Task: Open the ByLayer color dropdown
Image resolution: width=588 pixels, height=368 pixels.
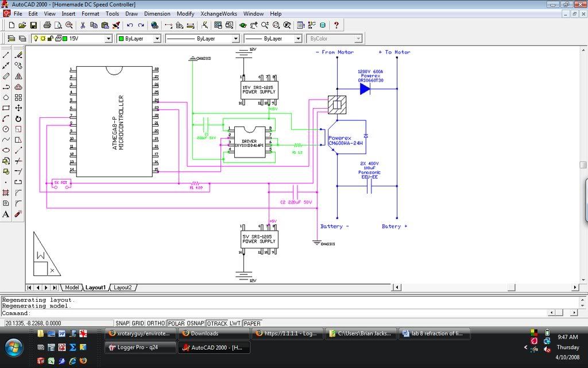Action: click(x=156, y=39)
